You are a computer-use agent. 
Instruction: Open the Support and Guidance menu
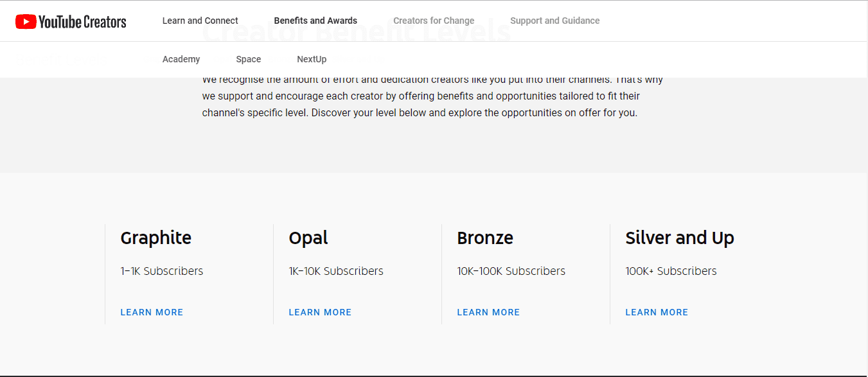tap(555, 21)
